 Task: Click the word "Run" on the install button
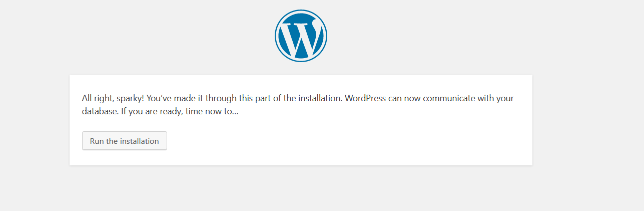(97, 141)
